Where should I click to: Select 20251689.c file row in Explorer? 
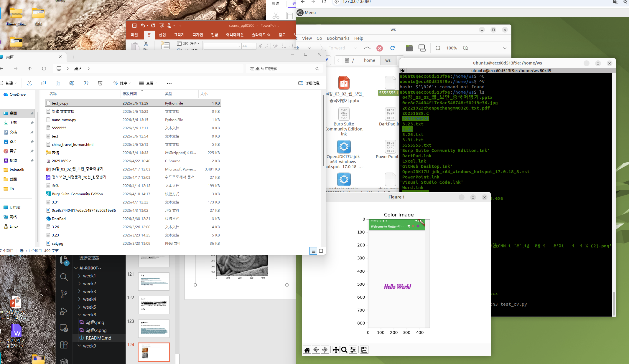133,161
